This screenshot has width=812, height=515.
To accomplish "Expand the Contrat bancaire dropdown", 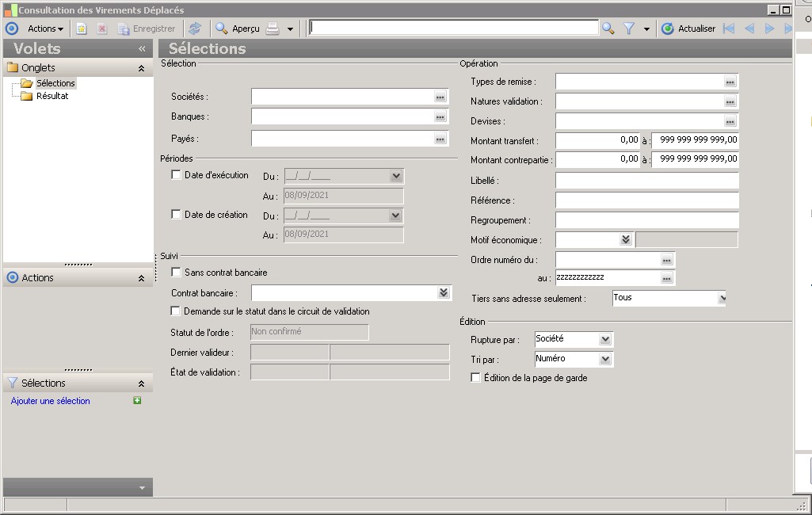I will click(x=443, y=293).
